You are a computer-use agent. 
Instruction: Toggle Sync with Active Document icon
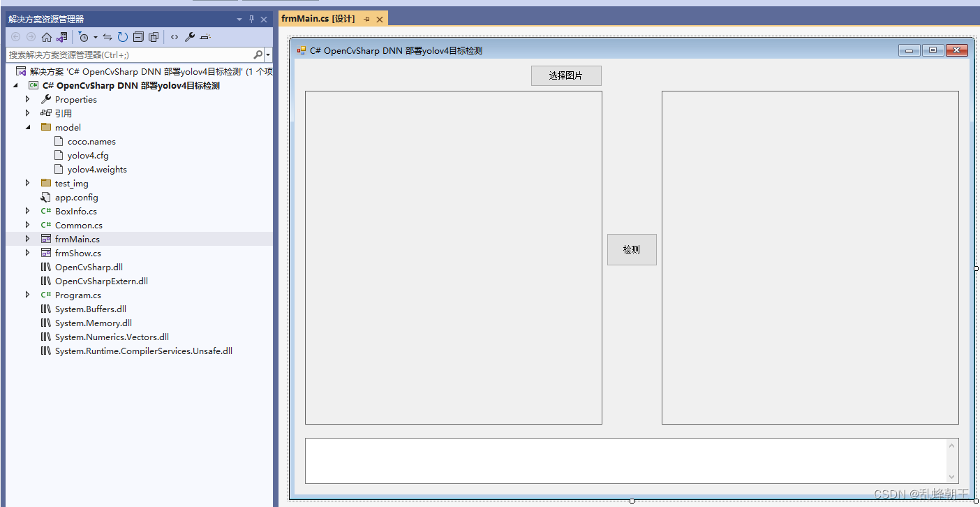(x=107, y=37)
